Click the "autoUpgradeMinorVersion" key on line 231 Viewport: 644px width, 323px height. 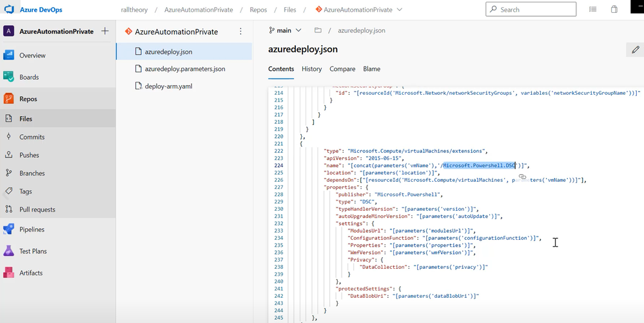point(373,216)
